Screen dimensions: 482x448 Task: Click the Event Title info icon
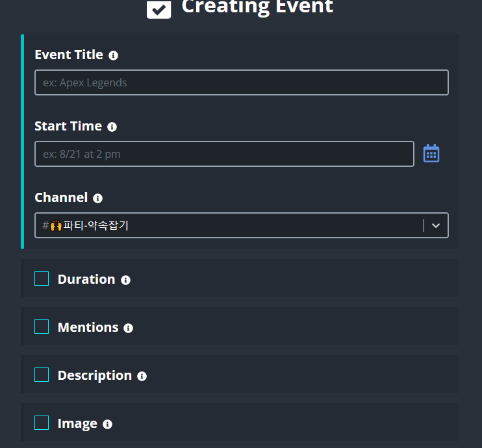[113, 56]
